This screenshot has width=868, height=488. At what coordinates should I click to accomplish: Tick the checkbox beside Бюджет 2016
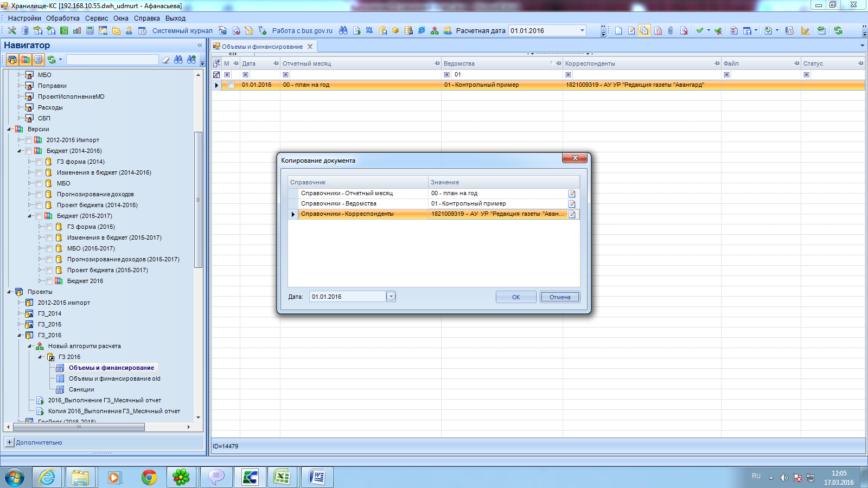[x=49, y=281]
